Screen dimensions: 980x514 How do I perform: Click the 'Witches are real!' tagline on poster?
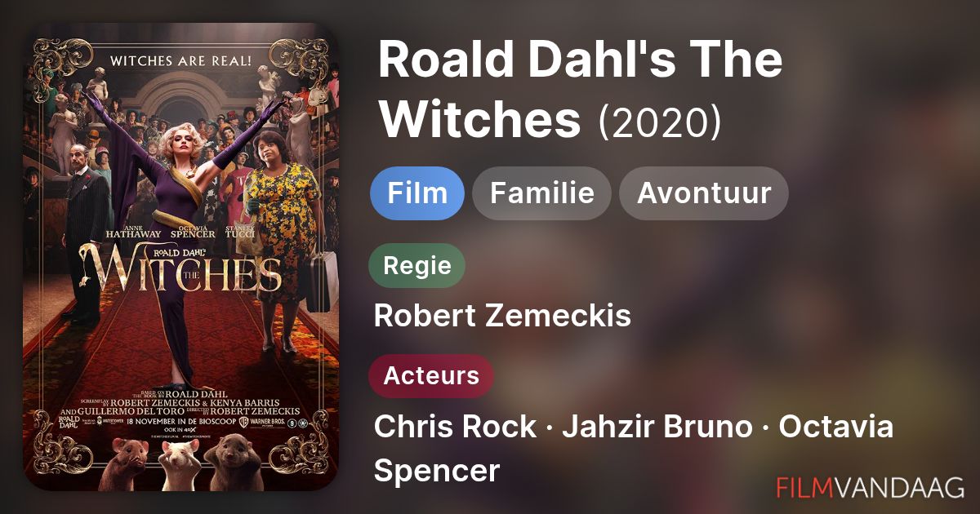pyautogui.click(x=181, y=60)
